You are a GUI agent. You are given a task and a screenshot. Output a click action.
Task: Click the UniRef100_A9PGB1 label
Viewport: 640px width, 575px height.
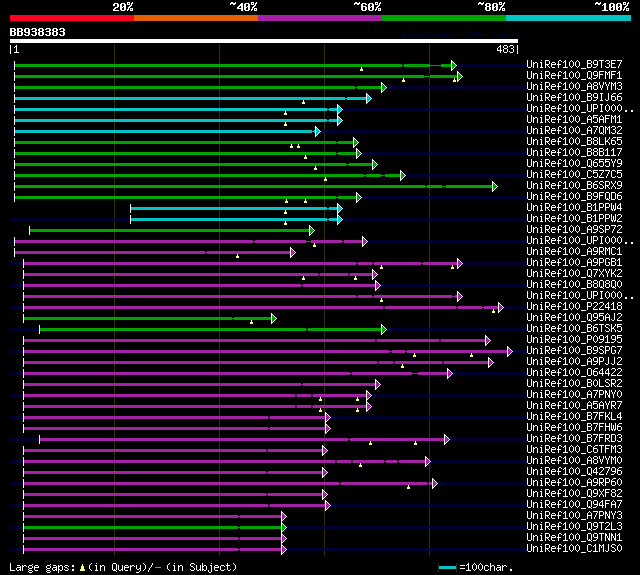click(x=574, y=263)
